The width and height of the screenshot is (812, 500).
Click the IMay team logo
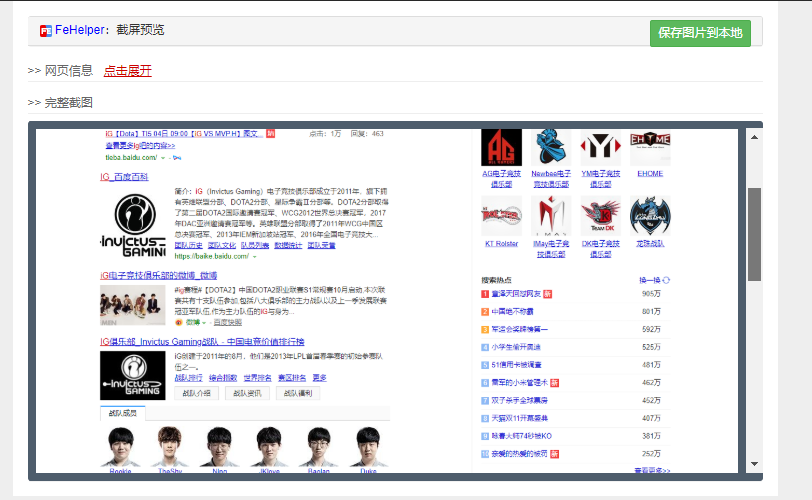click(551, 216)
